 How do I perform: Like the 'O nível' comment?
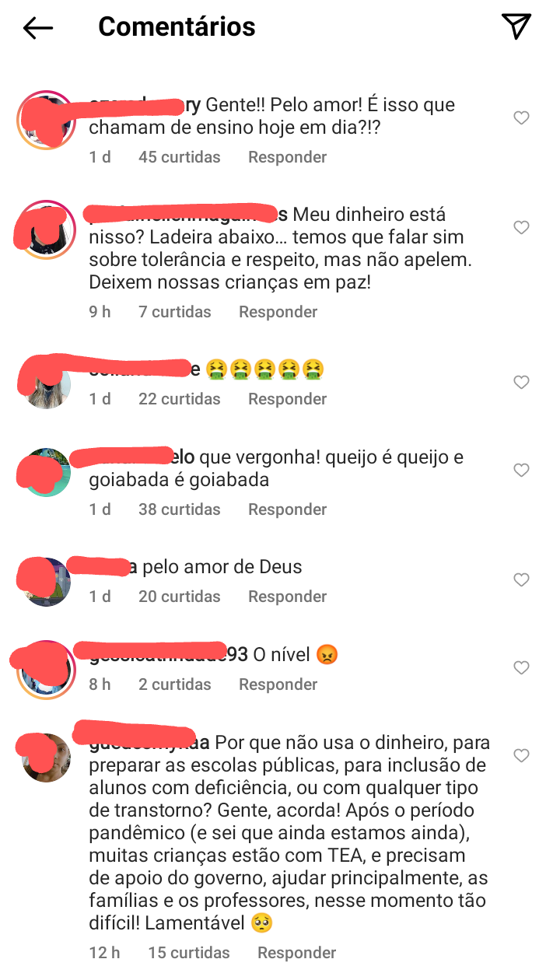(x=522, y=667)
